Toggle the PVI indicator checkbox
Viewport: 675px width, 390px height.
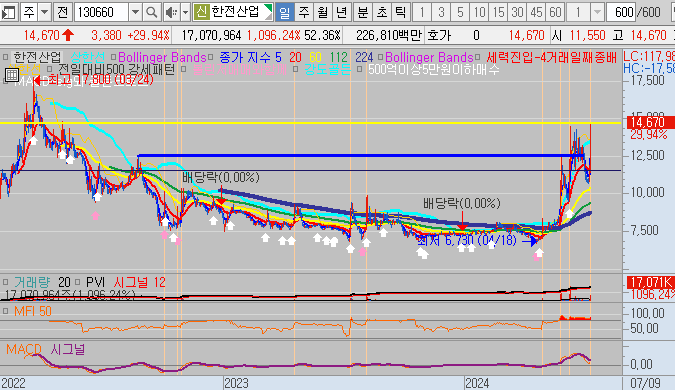(x=78, y=282)
